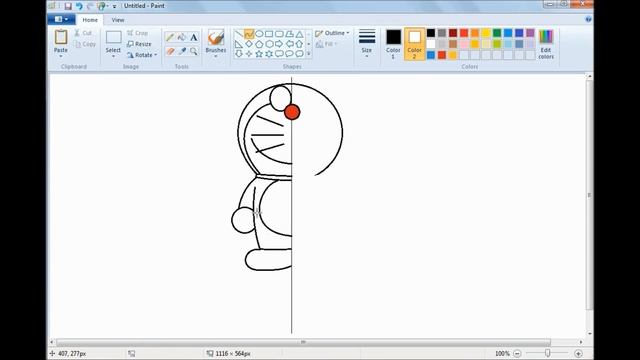The image size is (640, 360).
Task: Click the red nose on the drawing
Action: tap(292, 112)
